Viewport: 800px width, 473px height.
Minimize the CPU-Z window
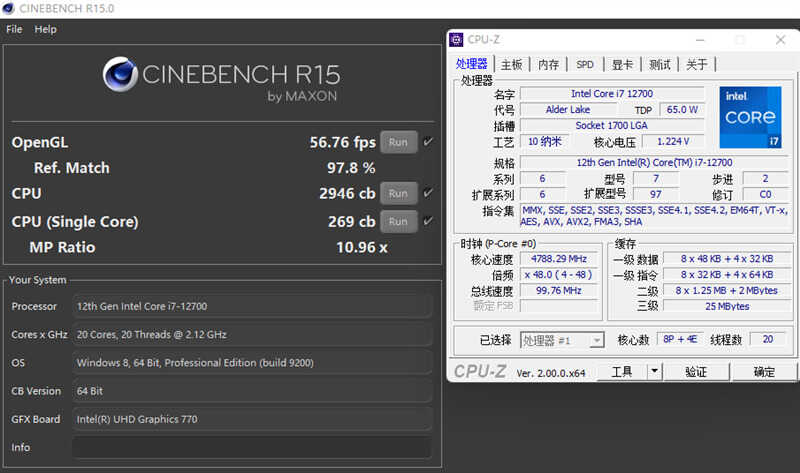(700, 40)
